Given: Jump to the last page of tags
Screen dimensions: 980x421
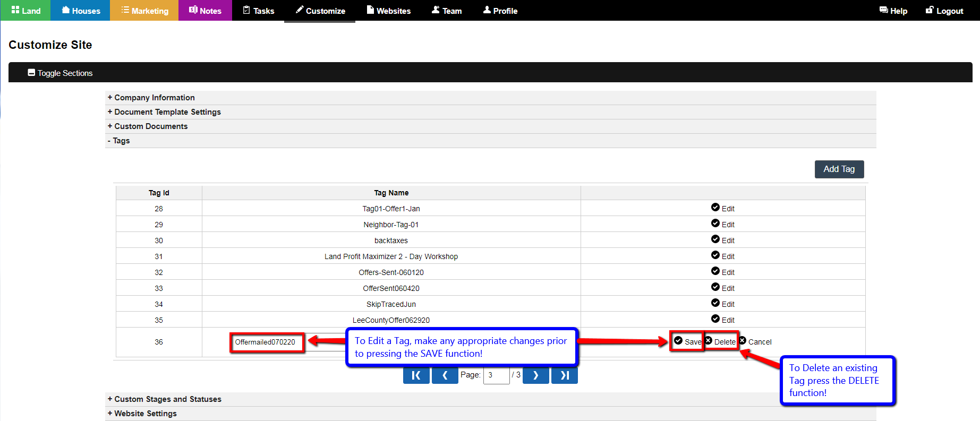Looking at the screenshot, I should point(565,375).
